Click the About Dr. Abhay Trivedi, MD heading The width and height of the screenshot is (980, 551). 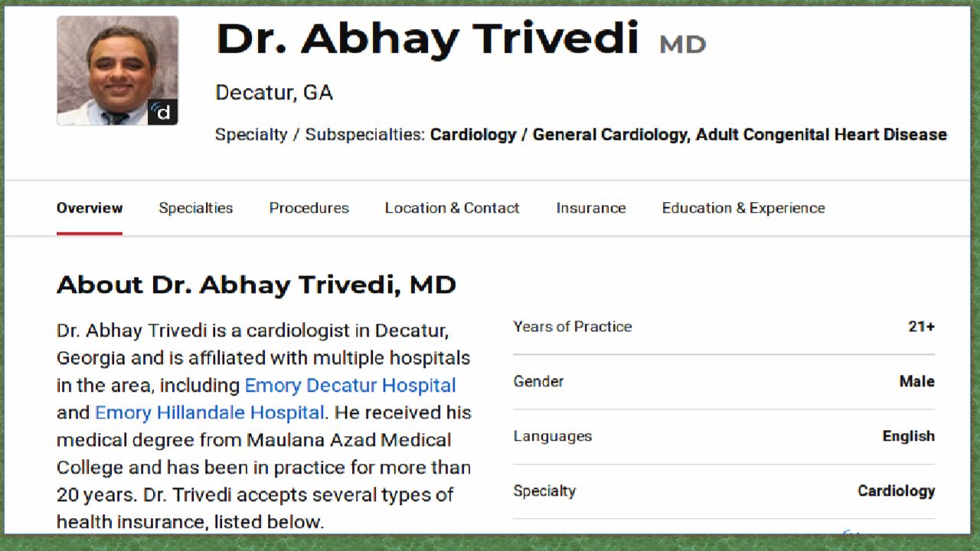[256, 285]
